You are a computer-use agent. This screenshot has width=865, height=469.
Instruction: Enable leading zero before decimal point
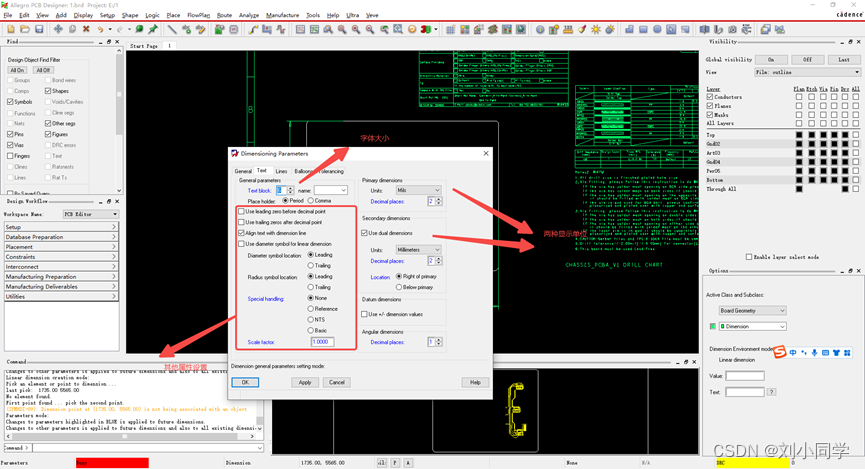tap(241, 212)
